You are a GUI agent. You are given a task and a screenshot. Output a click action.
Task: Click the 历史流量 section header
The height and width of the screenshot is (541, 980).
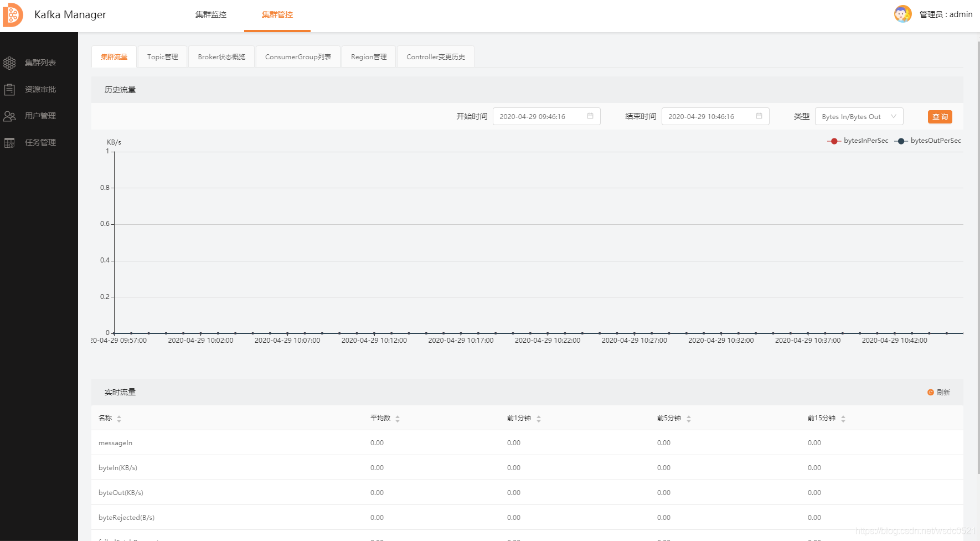[x=120, y=90]
